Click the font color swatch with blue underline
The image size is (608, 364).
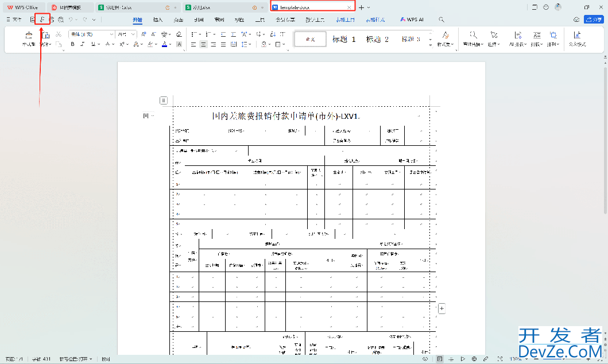tap(164, 44)
